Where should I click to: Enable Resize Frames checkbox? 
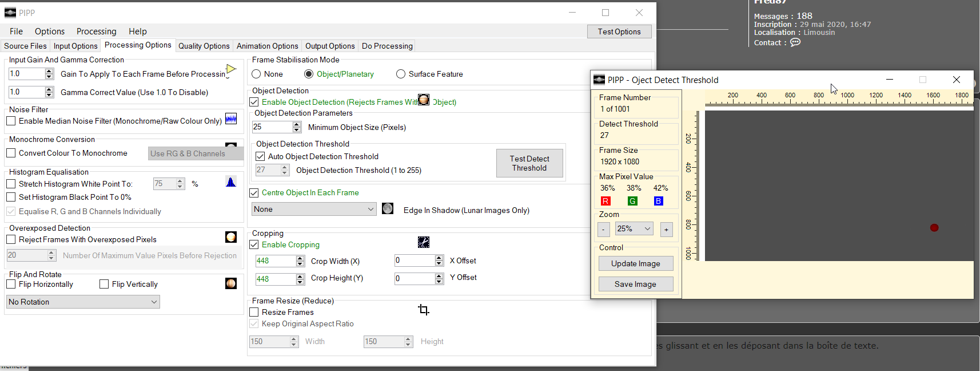[254, 312]
